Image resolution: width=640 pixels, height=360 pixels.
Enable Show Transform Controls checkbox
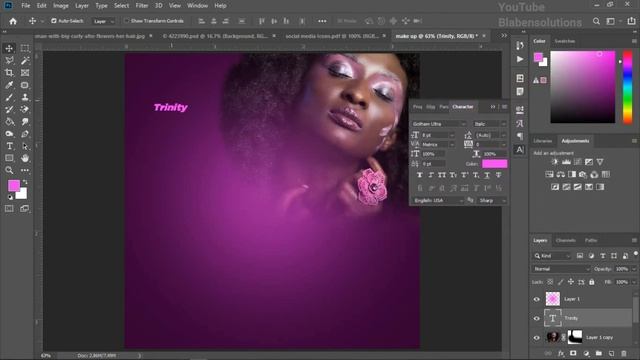127,21
